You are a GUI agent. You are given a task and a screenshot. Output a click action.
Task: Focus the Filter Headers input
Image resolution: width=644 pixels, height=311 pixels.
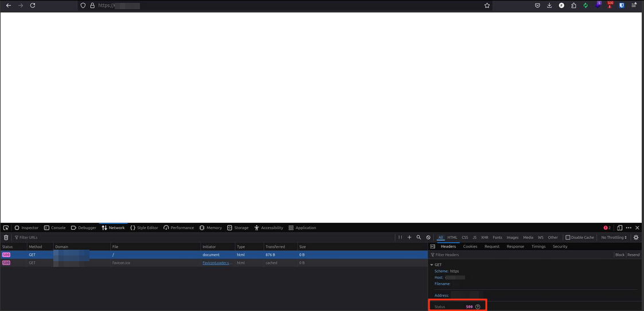tap(521, 255)
